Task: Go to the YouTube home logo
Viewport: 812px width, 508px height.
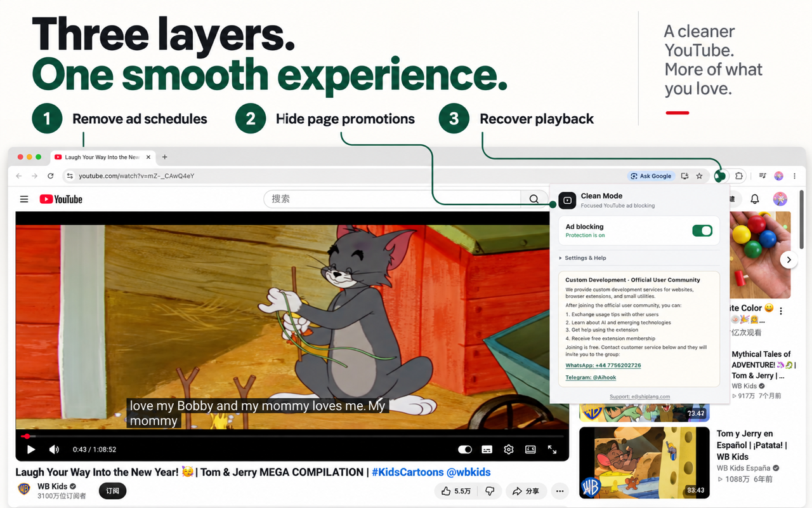Action: pyautogui.click(x=61, y=199)
